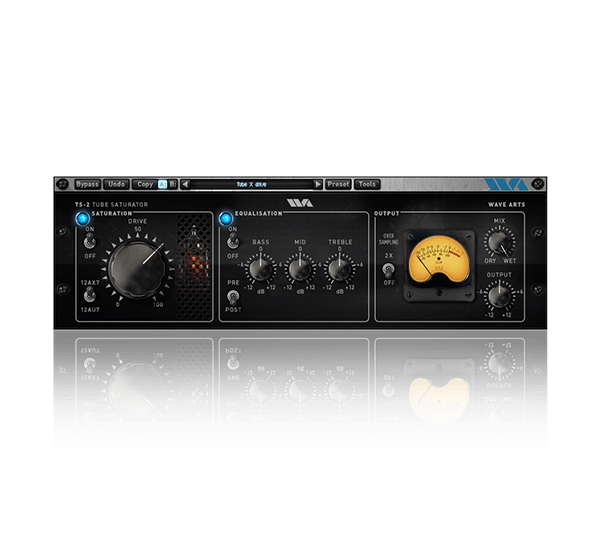The image size is (600, 543).
Task: Flip the Oversampling 2X/OFF switch
Action: (388, 270)
